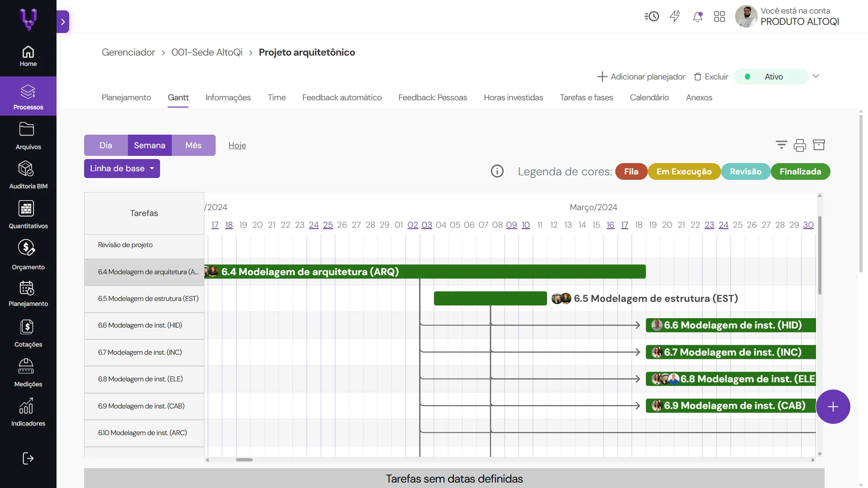
Task: Click the archive box icon
Action: [x=819, y=145]
